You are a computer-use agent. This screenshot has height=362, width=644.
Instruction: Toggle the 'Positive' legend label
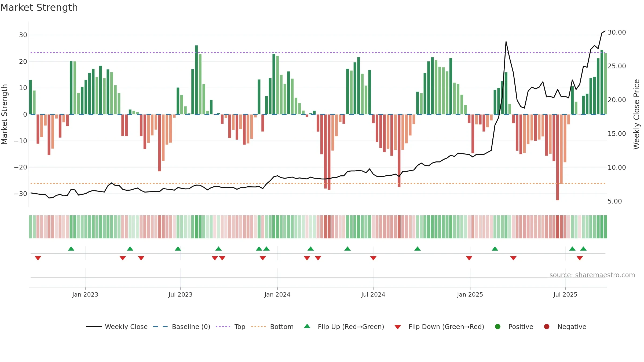point(521,327)
